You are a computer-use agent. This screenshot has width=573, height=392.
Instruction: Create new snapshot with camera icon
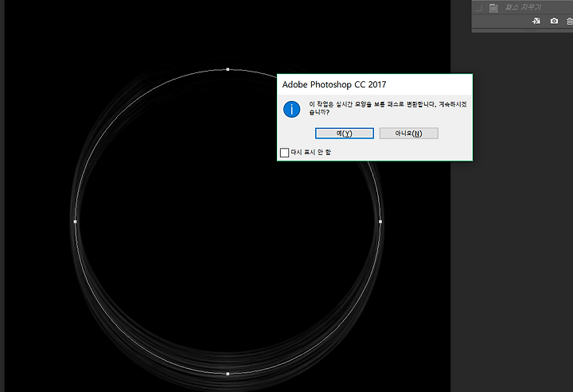554,21
